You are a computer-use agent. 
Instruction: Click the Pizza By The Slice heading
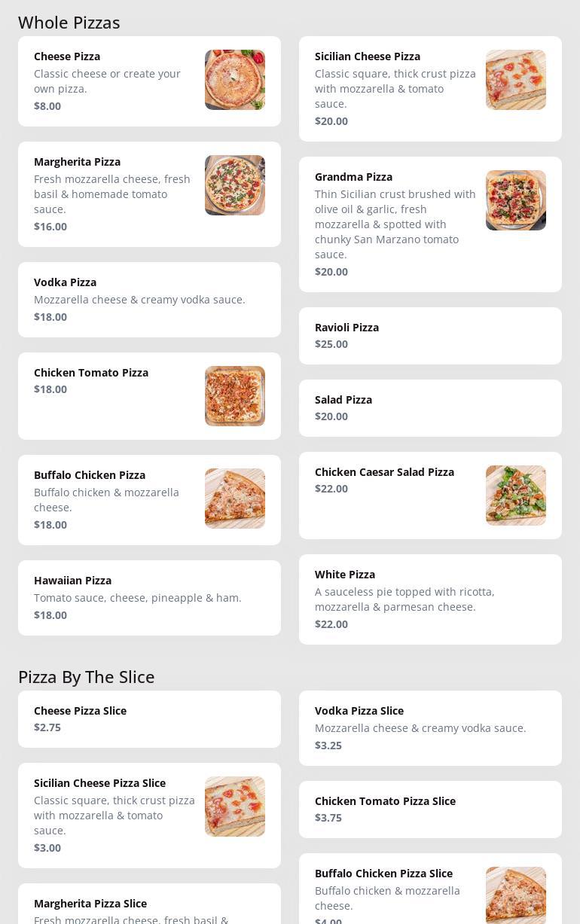pos(87,677)
